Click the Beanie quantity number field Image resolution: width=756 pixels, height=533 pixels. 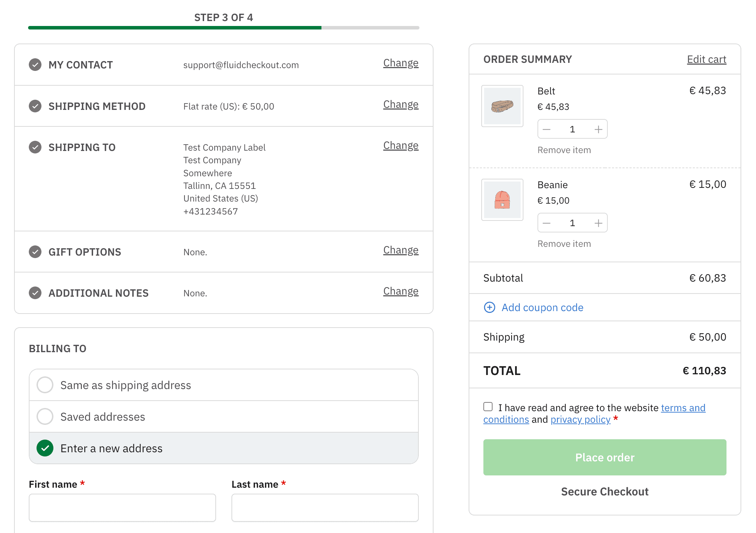[x=572, y=223]
